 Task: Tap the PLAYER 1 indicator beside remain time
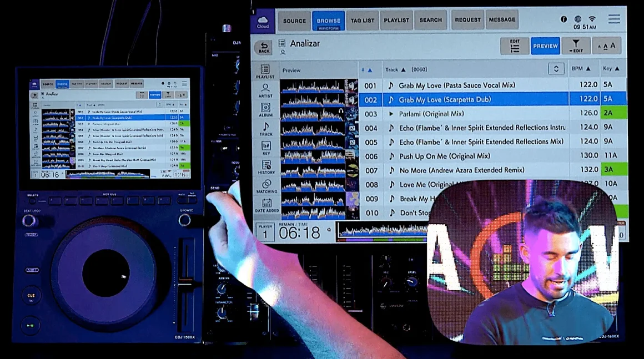click(x=265, y=232)
